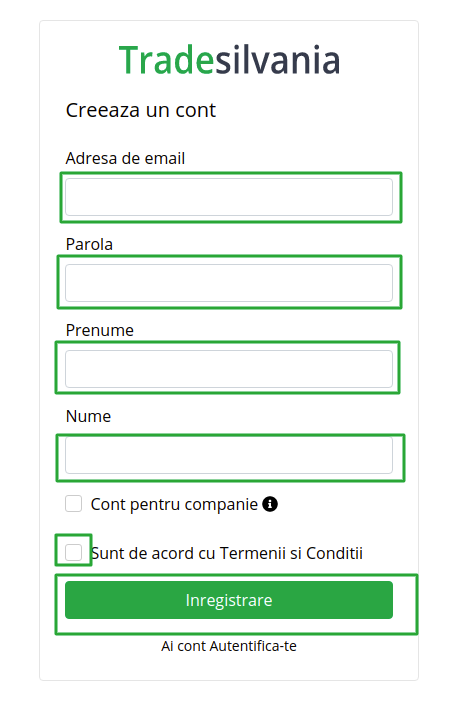The height and width of the screenshot is (704, 461).
Task: Enable the Cont pentru companie checkbox
Action: [x=74, y=504]
